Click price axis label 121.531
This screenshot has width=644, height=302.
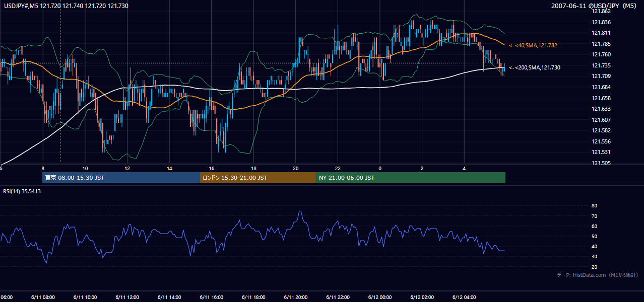point(601,152)
